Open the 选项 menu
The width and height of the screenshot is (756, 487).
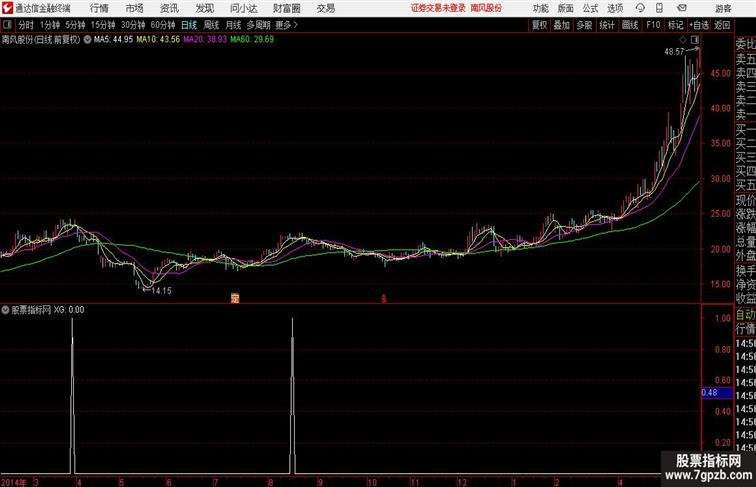tap(615, 8)
